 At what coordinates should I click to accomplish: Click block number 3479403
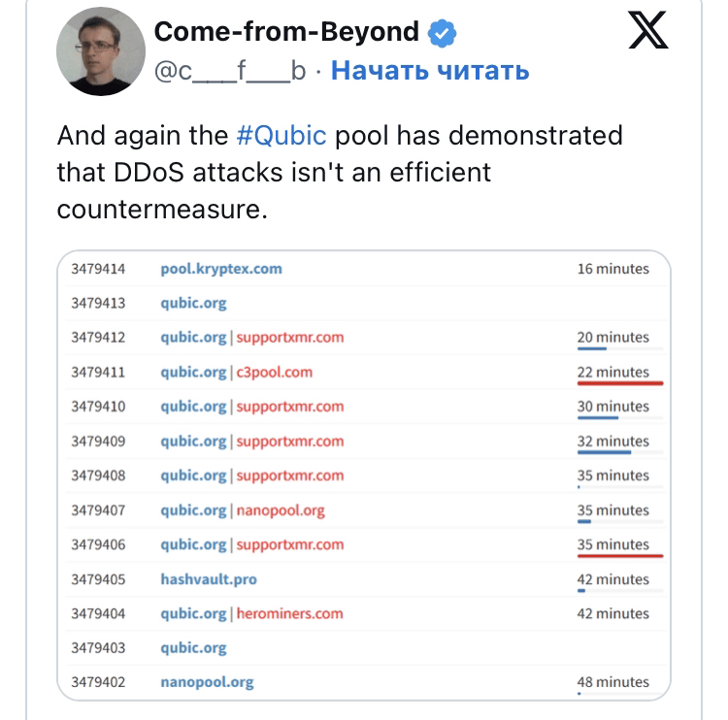[x=98, y=648]
